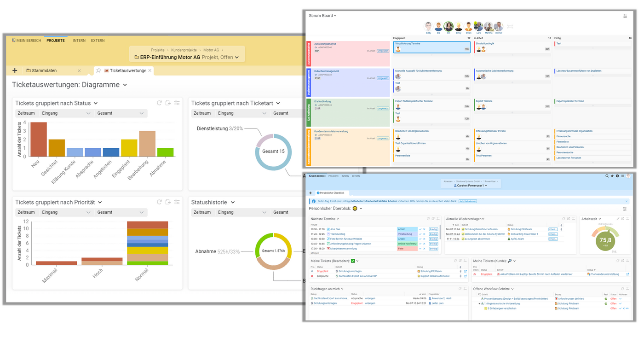Mark Jour Fixe appointment as Erledigt
This screenshot has height=338, width=644.
(434, 229)
